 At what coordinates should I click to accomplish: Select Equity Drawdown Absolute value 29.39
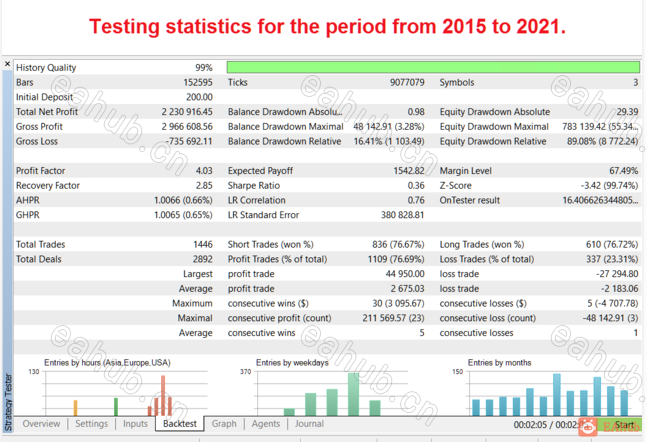(627, 112)
